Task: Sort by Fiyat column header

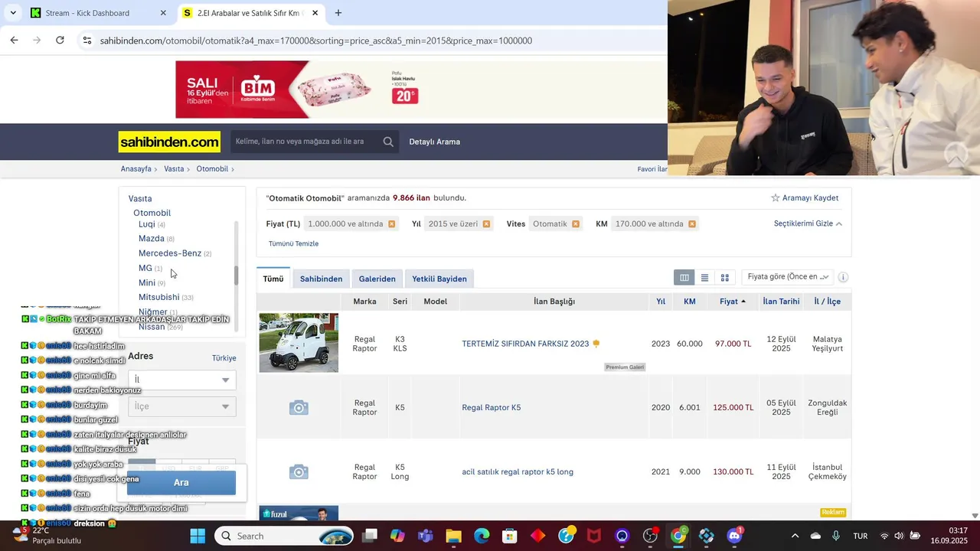Action: [733, 302]
